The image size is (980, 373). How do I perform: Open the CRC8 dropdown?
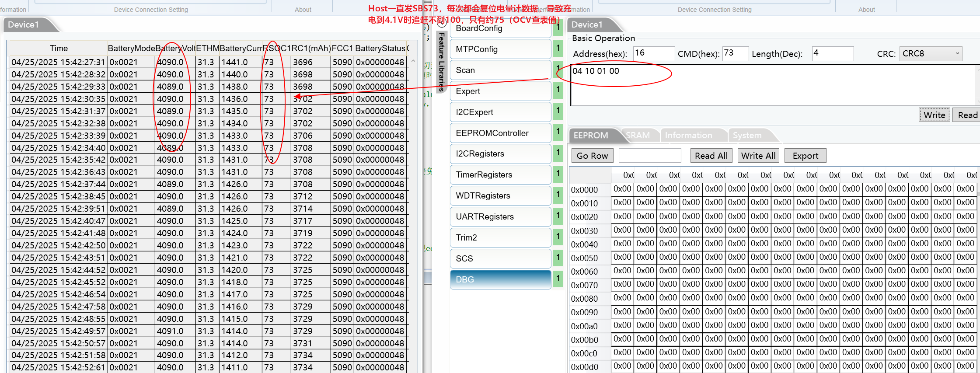(x=931, y=54)
